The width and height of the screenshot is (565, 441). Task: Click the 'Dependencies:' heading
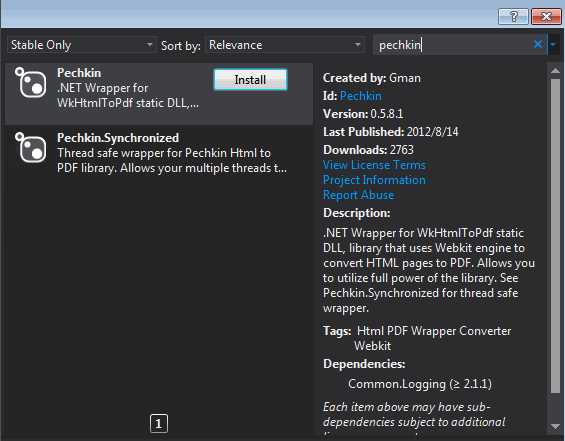364,364
